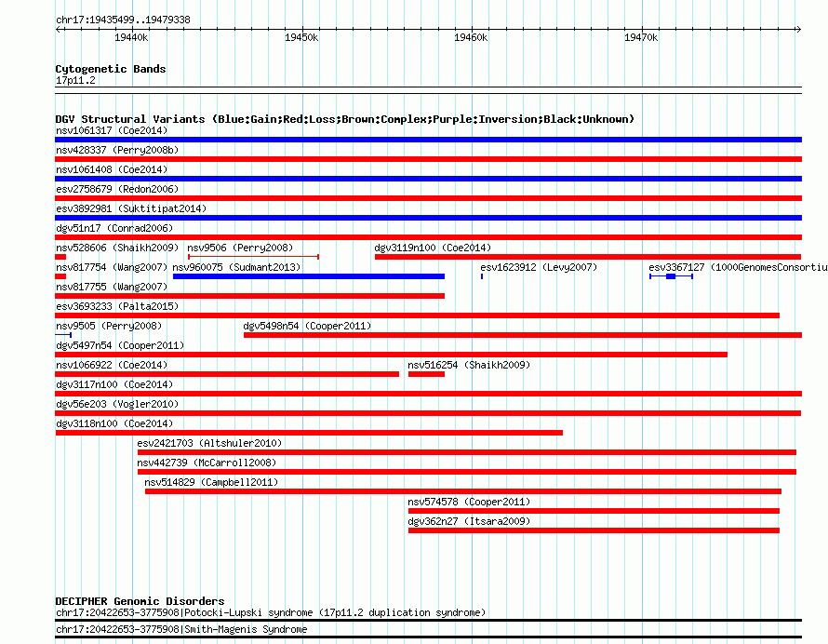The image size is (828, 644).
Task: Click the 19450k ruler position
Action: tap(301, 37)
